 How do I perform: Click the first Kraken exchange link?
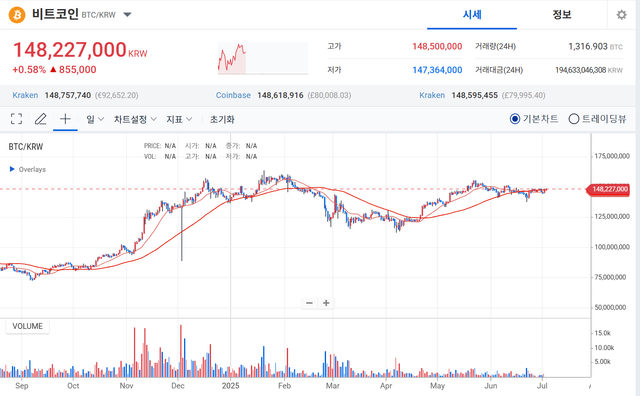pos(25,95)
